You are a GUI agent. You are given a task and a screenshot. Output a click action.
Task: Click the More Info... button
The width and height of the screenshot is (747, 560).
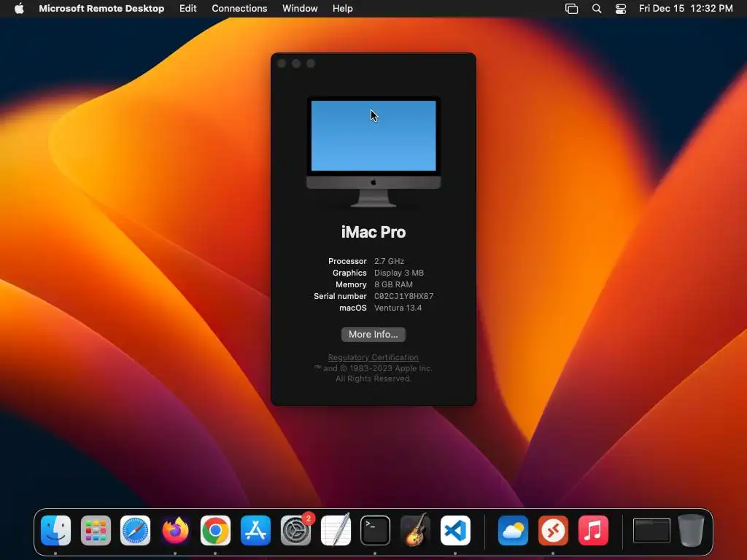373,334
